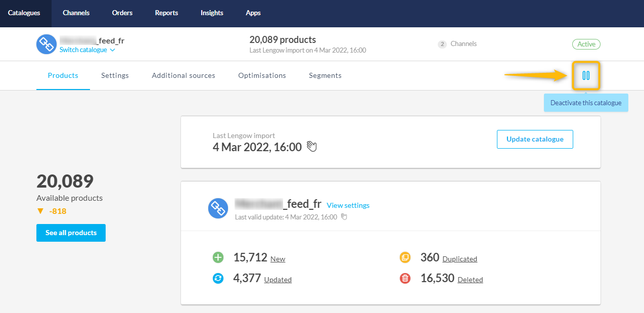Click the Active status badge
This screenshot has height=313, width=644.
click(586, 44)
